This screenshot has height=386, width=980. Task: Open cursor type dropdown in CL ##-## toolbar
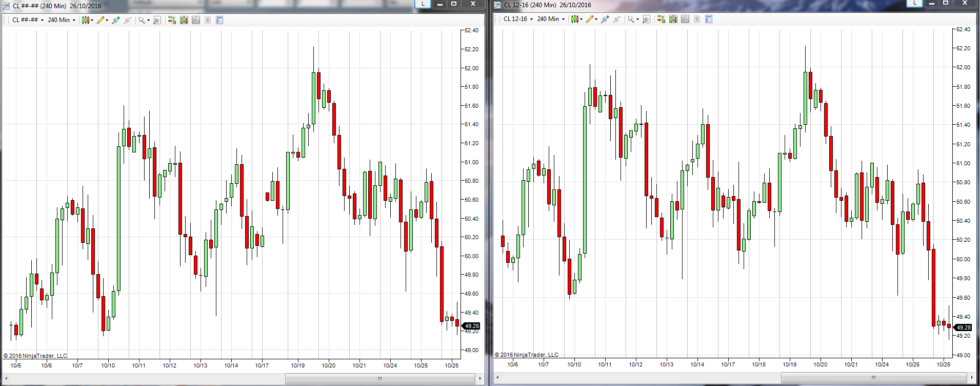[x=144, y=20]
